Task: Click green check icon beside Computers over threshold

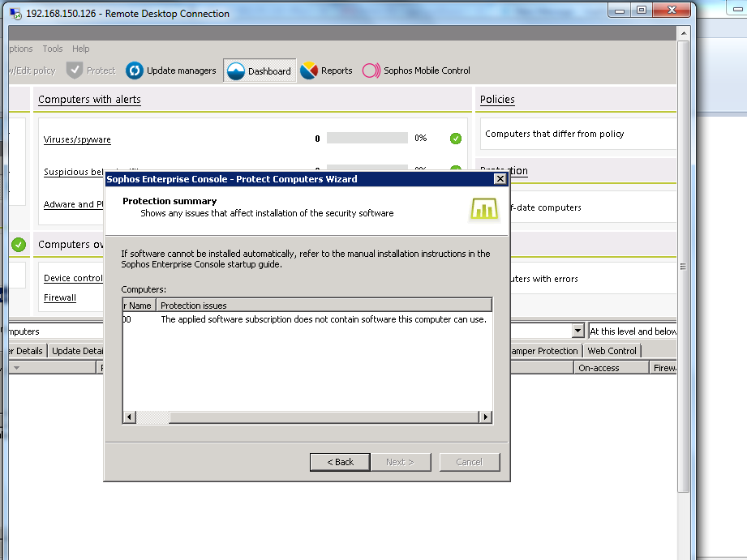Action: pyautogui.click(x=19, y=245)
